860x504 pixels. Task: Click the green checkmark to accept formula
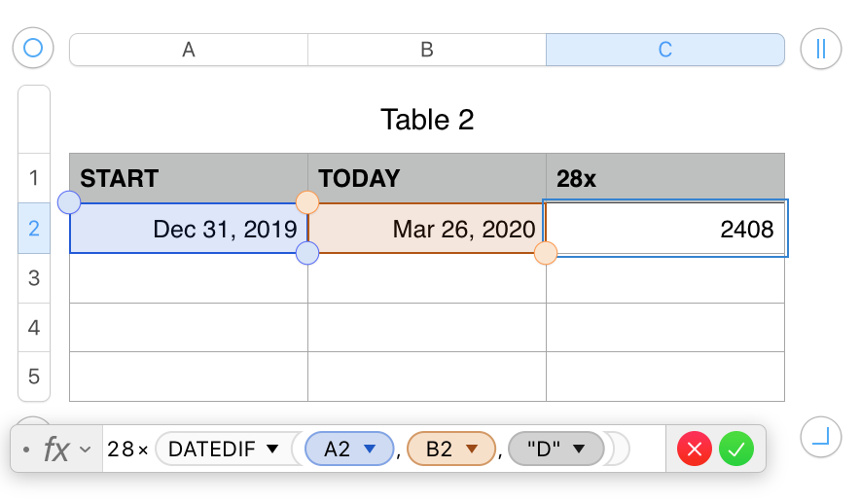[x=736, y=450]
